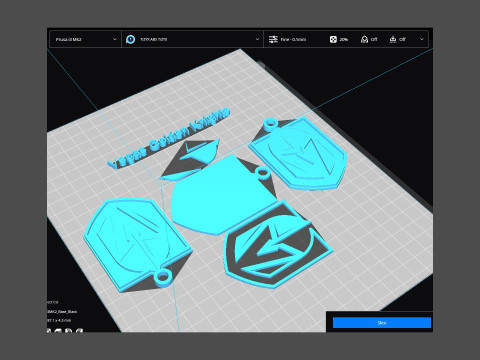Click the adhesion Off label
480x360 pixels.
tap(402, 39)
